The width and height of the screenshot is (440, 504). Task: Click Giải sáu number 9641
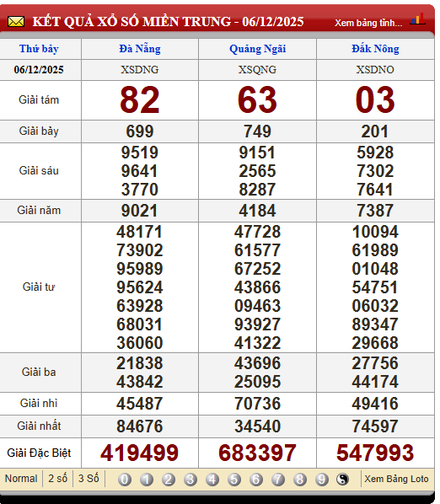[140, 171]
